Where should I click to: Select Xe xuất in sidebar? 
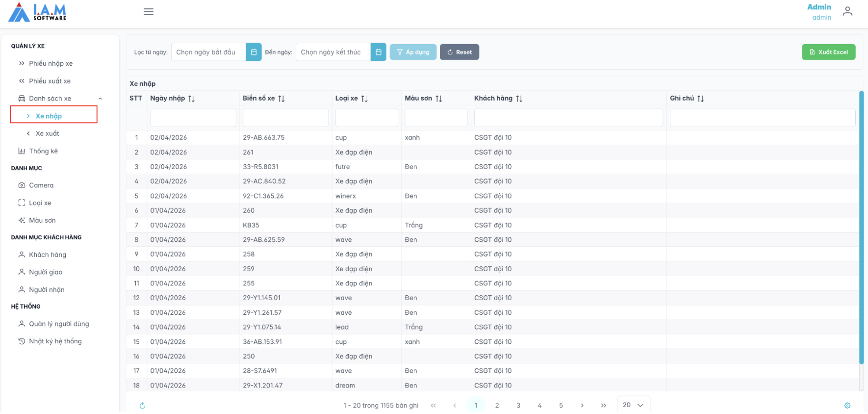pos(47,133)
